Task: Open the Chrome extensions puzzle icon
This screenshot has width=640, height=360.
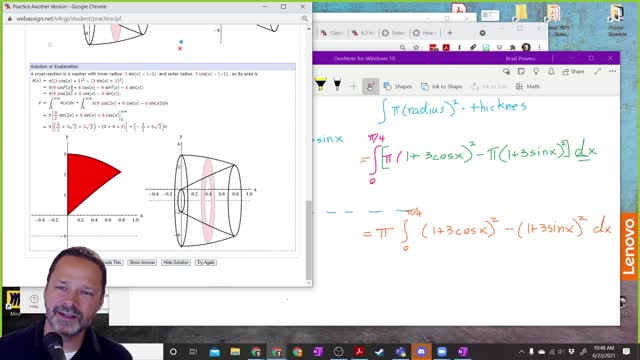Action: [513, 47]
